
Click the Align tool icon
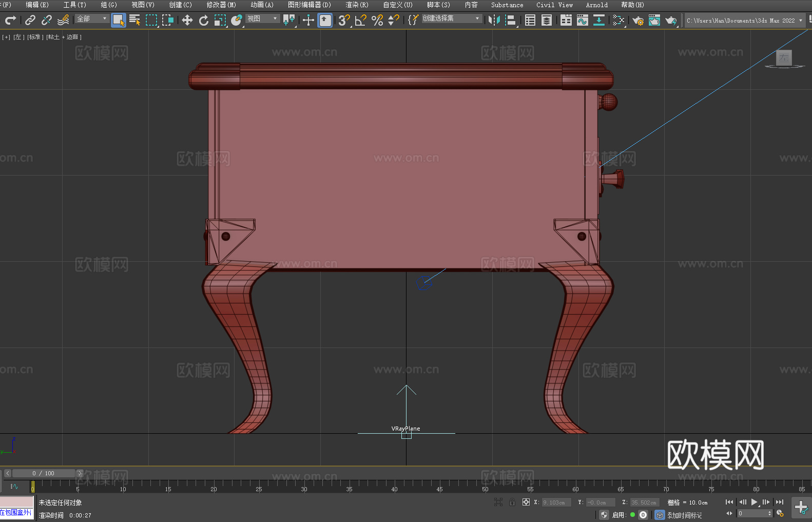511,20
